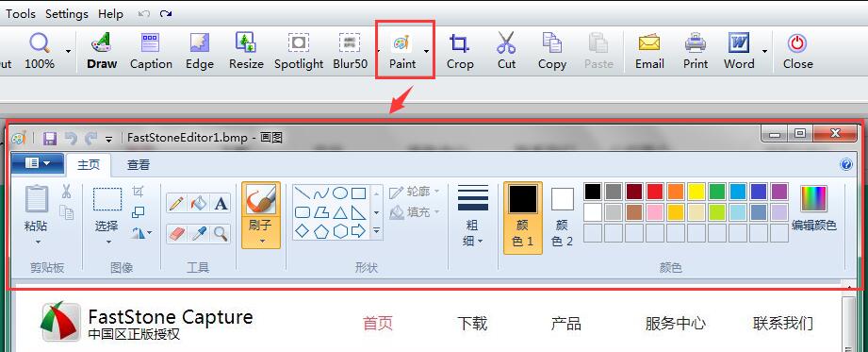Open the Settings menu

66,14
